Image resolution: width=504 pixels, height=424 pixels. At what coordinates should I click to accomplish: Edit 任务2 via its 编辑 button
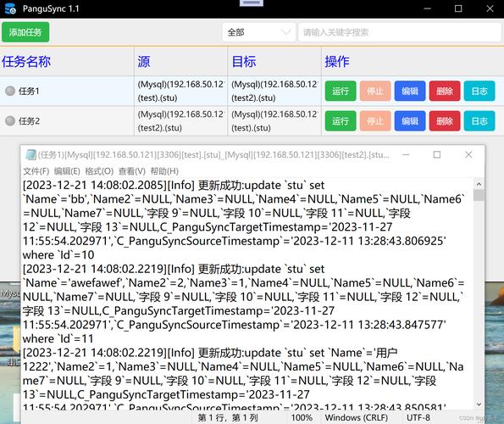coord(410,121)
